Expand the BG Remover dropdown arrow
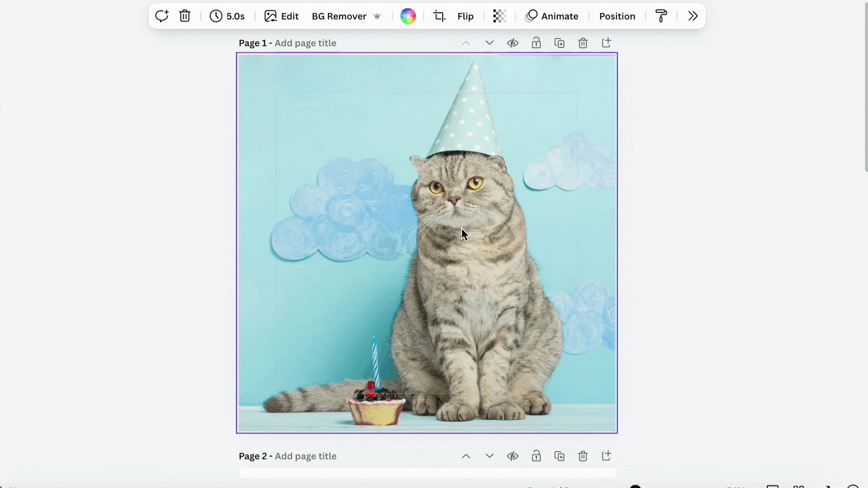Viewport: 868px width, 488px height. coord(378,16)
